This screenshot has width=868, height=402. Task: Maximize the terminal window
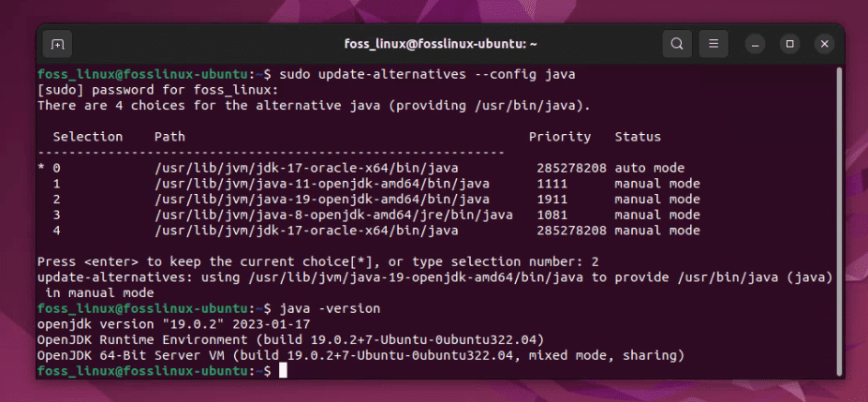(789, 44)
